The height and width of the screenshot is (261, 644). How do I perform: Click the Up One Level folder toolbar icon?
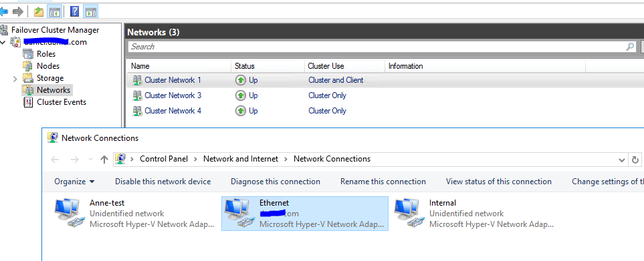pos(39,11)
